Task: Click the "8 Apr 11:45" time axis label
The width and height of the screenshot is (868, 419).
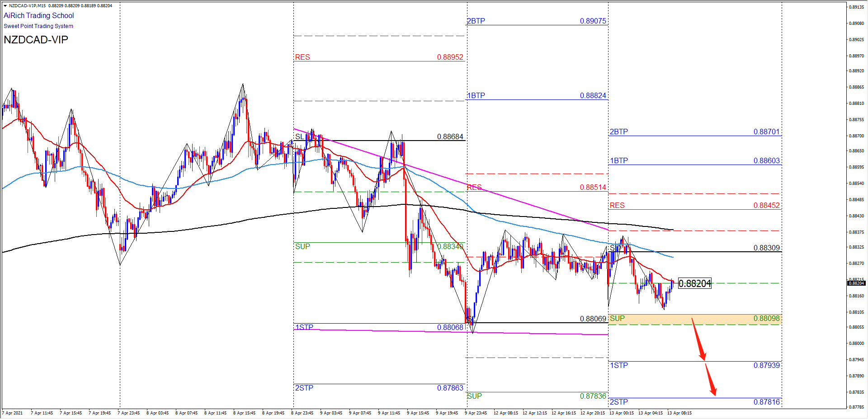Action: point(216,413)
